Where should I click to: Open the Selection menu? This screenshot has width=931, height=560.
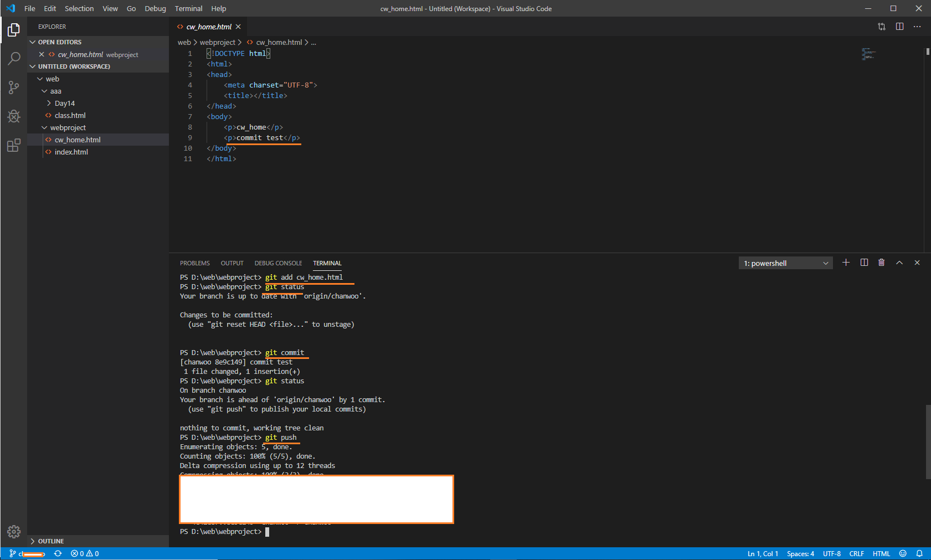[x=79, y=8]
